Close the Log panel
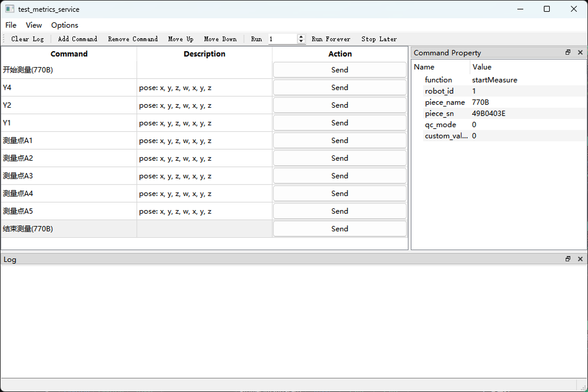Image resolution: width=588 pixels, height=392 pixels. (580, 258)
